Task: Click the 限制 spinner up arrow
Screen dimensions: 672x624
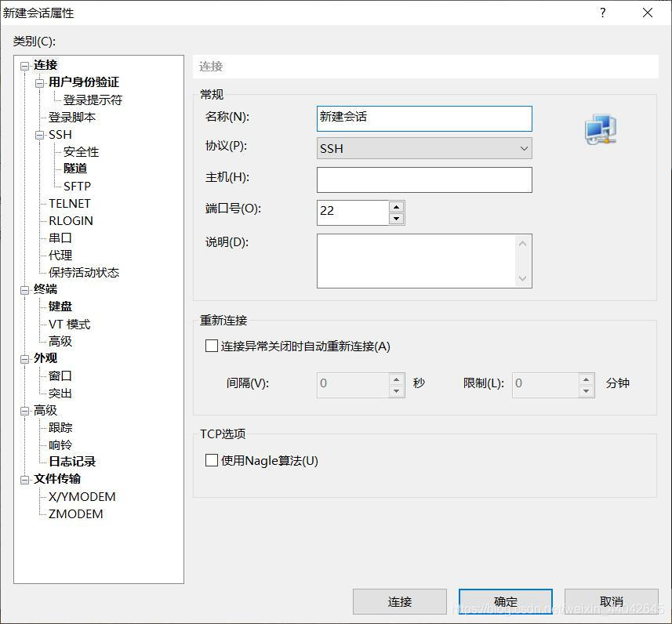Action: click(587, 379)
